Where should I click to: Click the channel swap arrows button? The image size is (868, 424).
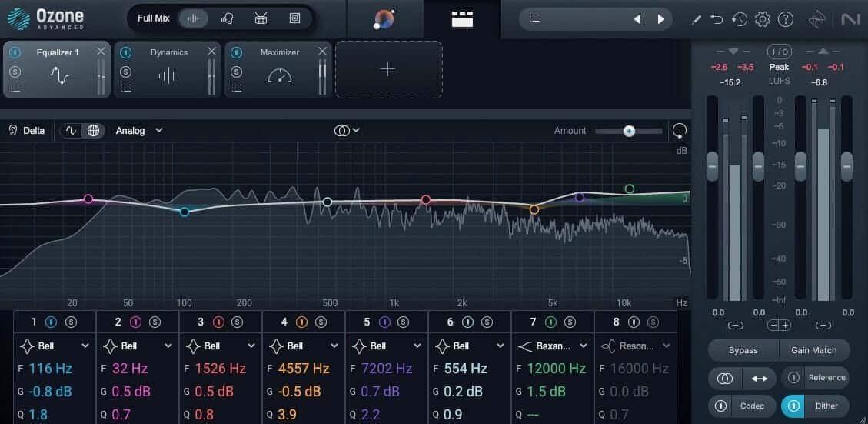point(760,378)
